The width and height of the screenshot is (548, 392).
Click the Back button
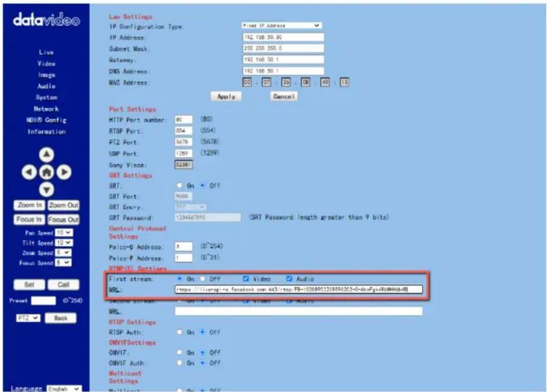point(61,318)
